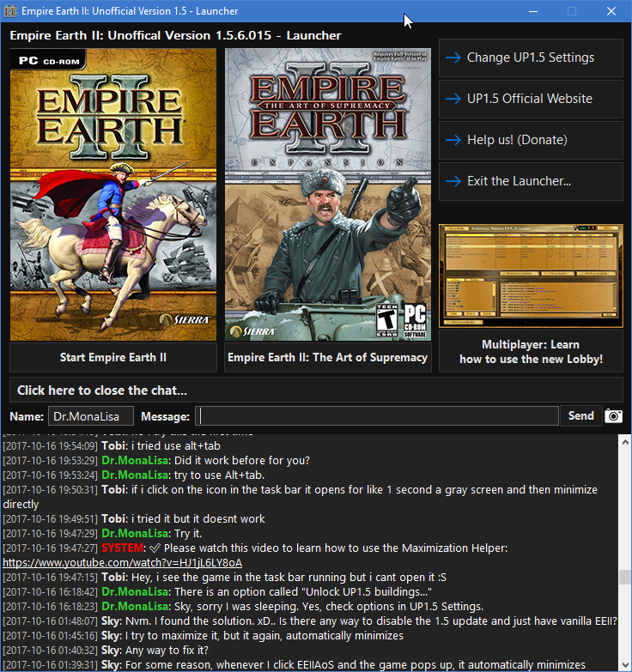Image resolution: width=632 pixels, height=672 pixels.
Task: Click the arrow icon beside Exit the Launcher
Action: 453,181
